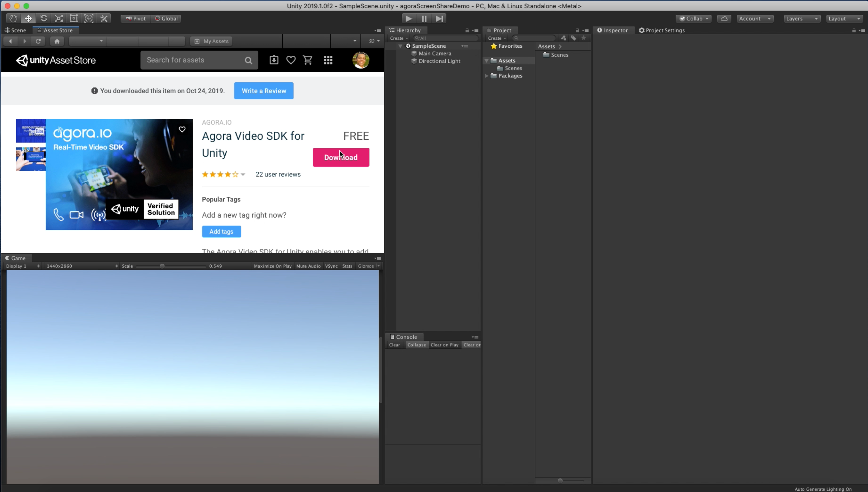Select the Inspector tab
Image resolution: width=868 pixels, height=492 pixels.
[613, 30]
